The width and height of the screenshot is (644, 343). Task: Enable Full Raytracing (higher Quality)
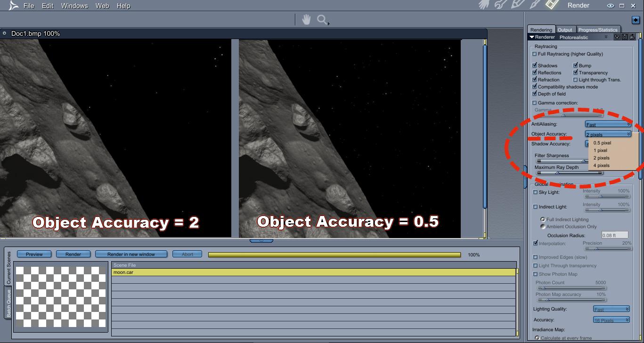coord(534,54)
